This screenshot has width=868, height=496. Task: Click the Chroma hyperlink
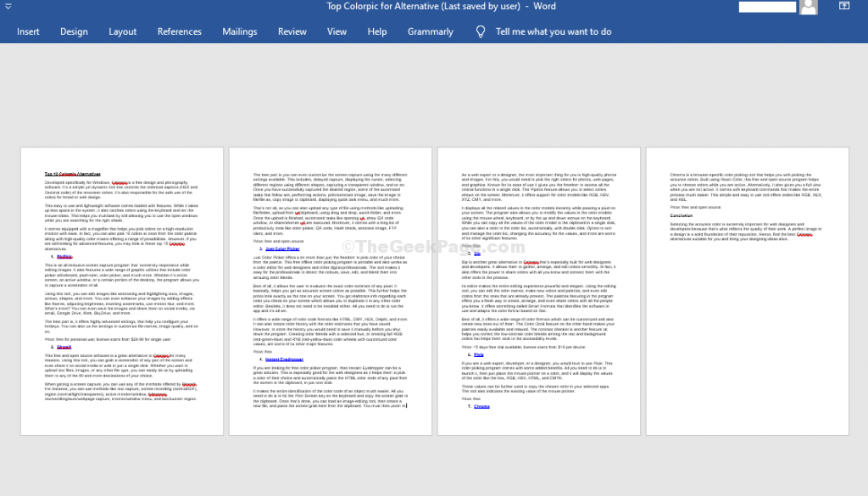483,406
